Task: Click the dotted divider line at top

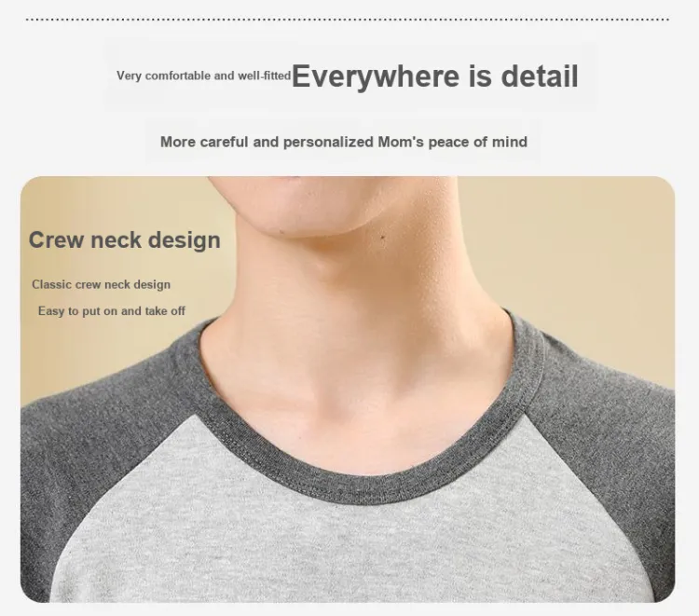Action: point(348,20)
